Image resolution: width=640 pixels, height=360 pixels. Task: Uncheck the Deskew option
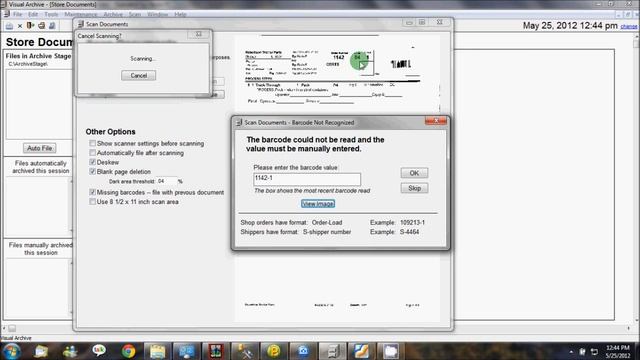pos(93,162)
